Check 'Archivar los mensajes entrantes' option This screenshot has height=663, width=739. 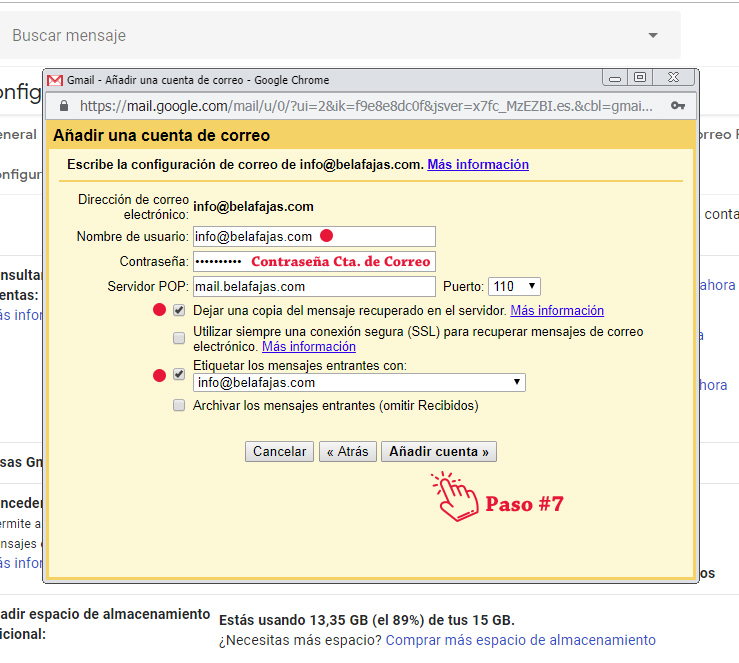pyautogui.click(x=179, y=406)
